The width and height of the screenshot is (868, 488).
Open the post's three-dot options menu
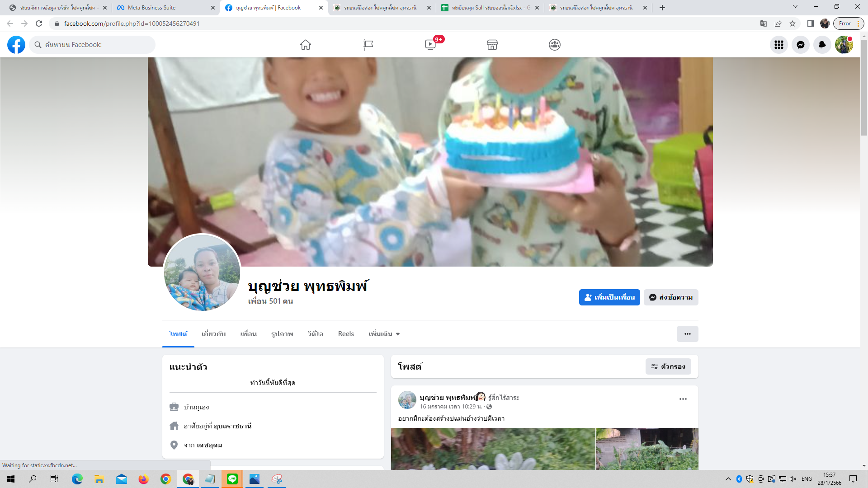[683, 399]
